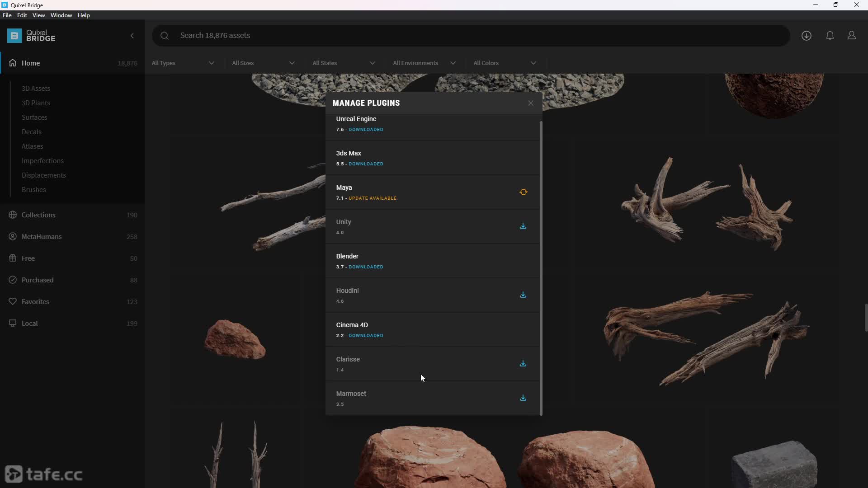Expand the All Colors dropdown
868x488 pixels.
click(x=505, y=63)
